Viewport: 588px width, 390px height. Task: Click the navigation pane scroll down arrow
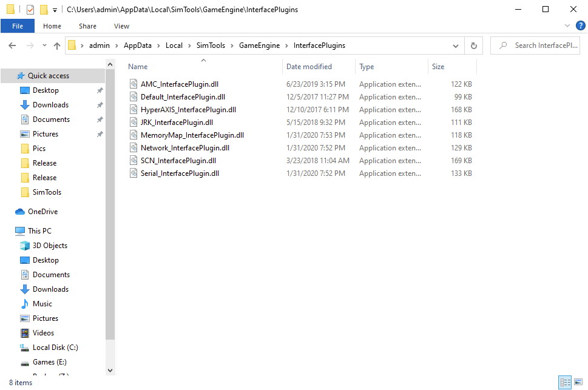[110, 371]
